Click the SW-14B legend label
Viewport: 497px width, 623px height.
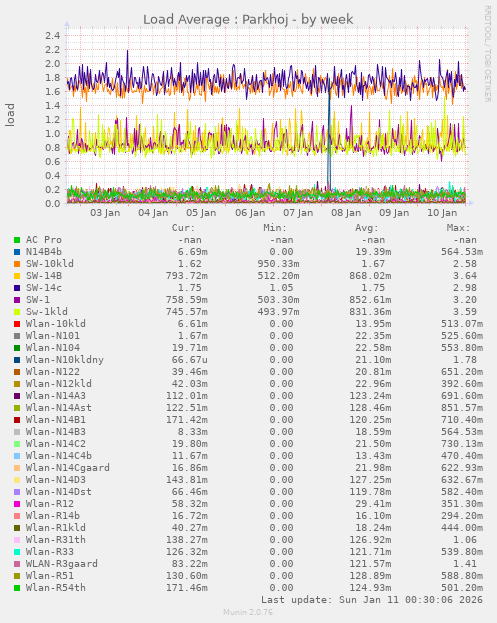(x=44, y=276)
